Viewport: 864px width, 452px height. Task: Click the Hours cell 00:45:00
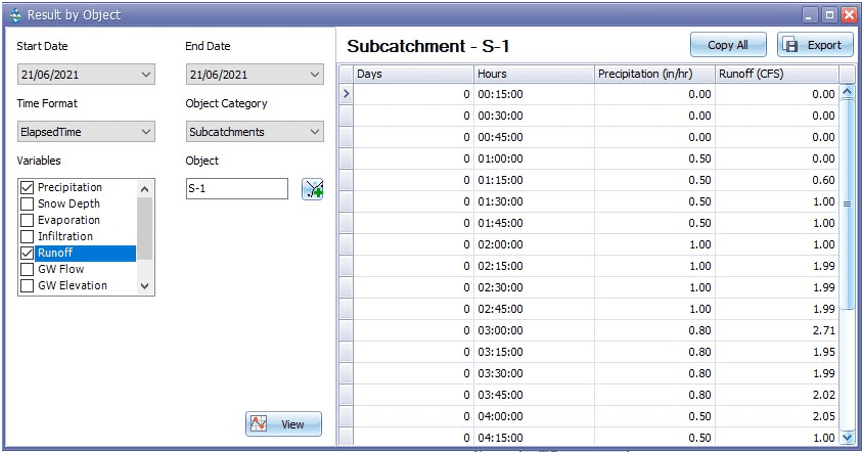(534, 137)
